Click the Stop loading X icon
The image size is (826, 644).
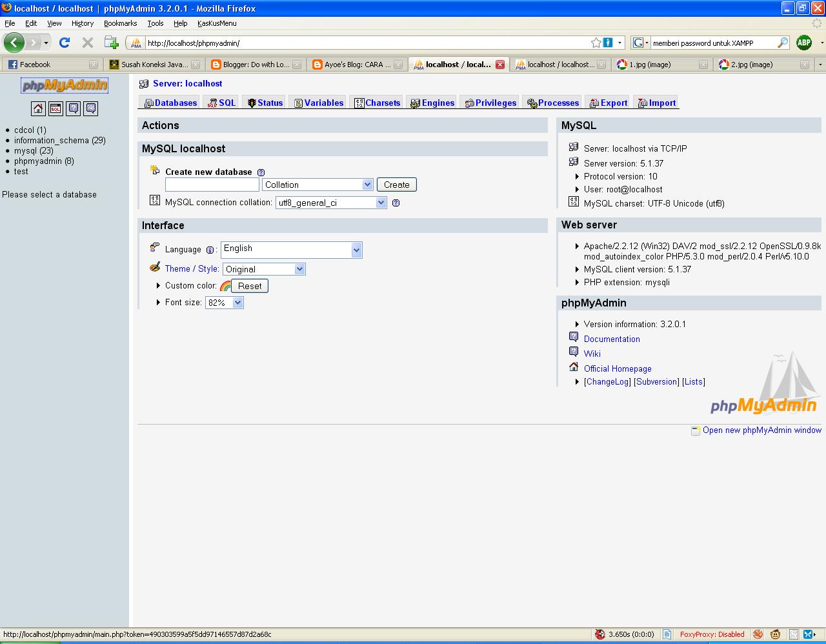(x=88, y=43)
